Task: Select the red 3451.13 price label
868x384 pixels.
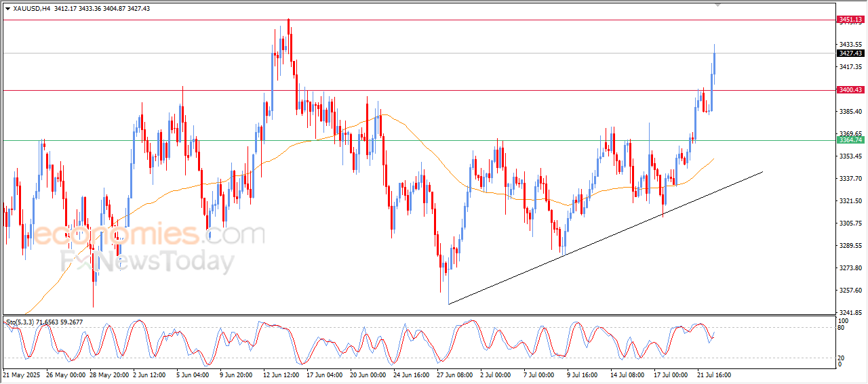Action: (850, 20)
